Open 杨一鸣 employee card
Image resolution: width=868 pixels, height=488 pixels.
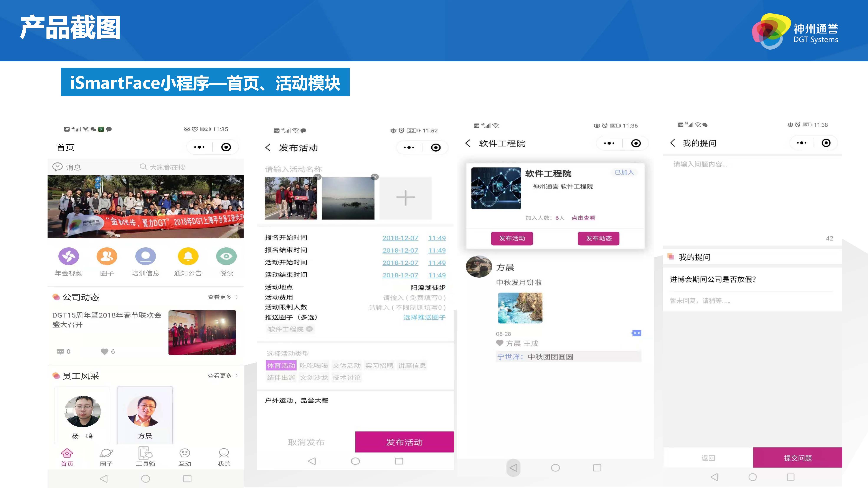click(x=82, y=415)
